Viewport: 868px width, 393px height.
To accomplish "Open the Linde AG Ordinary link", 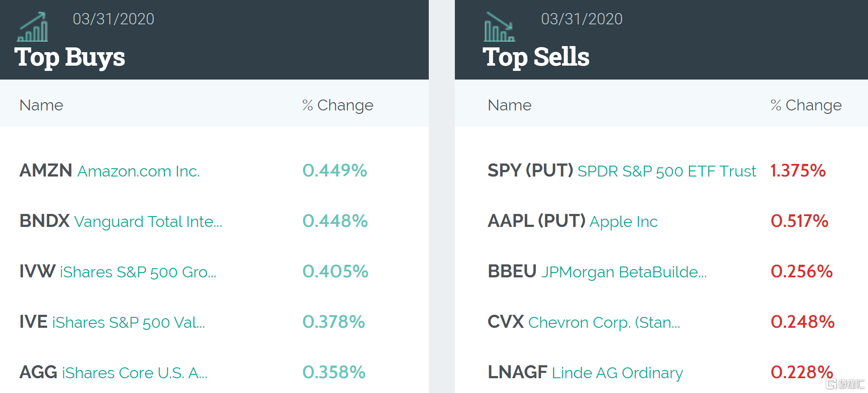I will click(617, 373).
